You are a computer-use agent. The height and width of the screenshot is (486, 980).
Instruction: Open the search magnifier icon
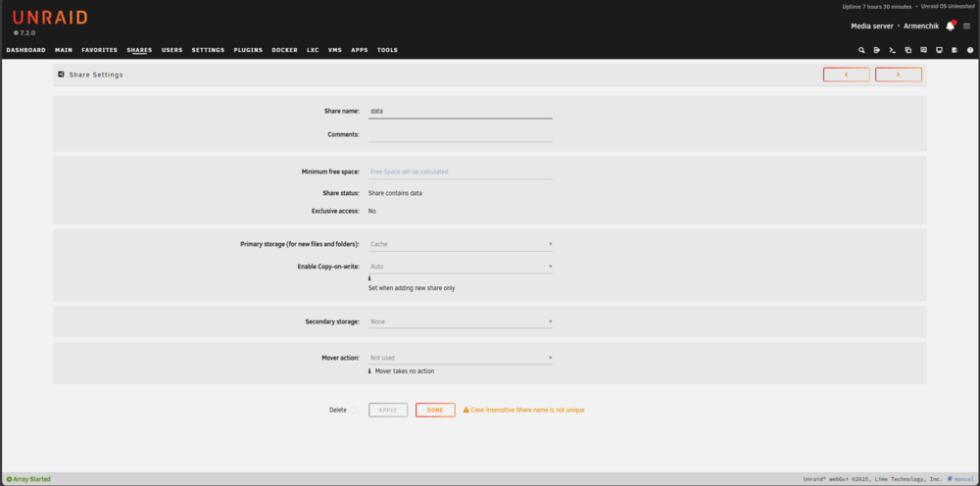tap(861, 50)
